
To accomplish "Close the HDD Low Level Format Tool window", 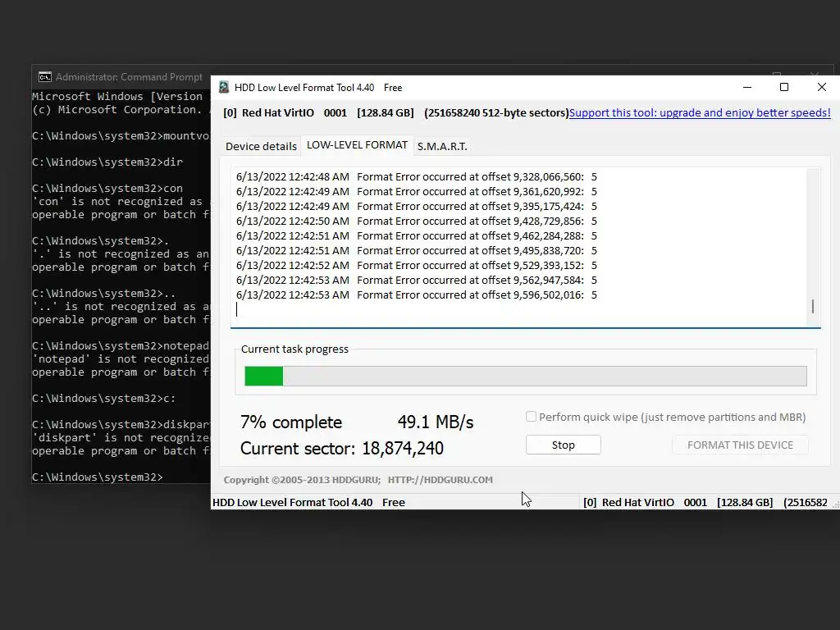I will (821, 87).
